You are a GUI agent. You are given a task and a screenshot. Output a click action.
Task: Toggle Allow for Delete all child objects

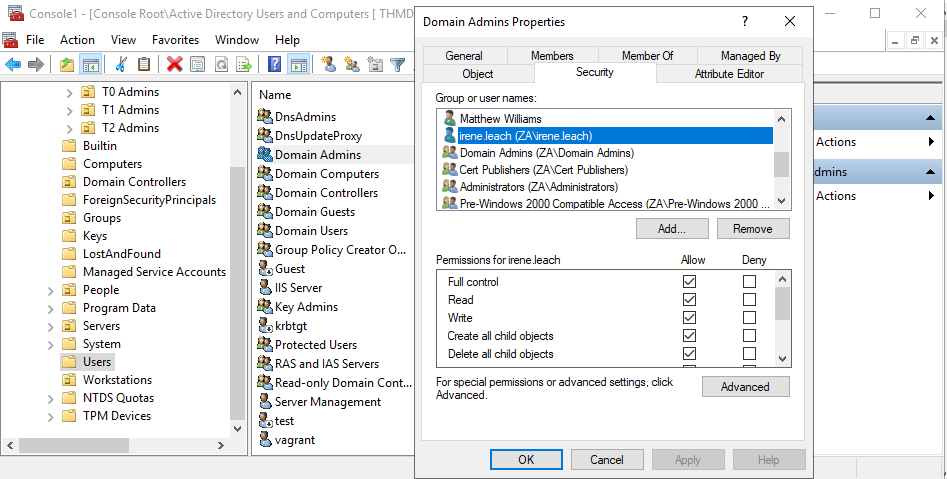click(x=689, y=354)
